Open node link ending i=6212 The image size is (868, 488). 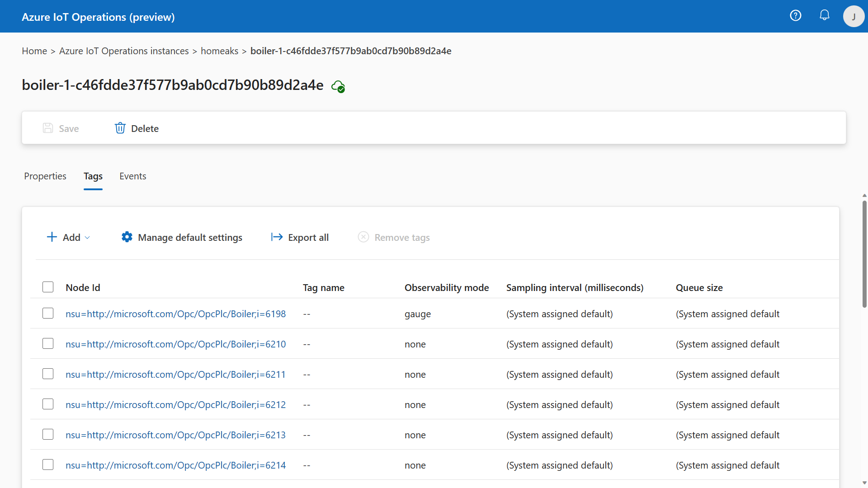pos(175,405)
